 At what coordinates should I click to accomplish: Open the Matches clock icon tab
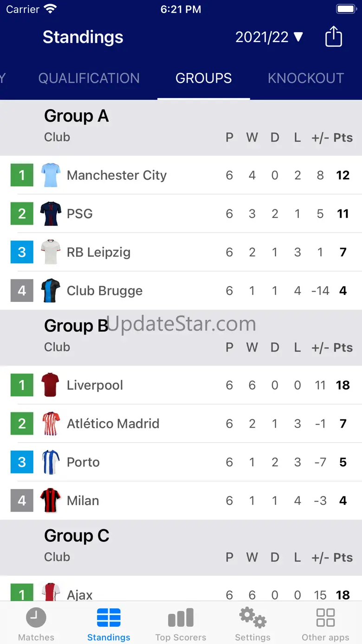[x=36, y=618]
